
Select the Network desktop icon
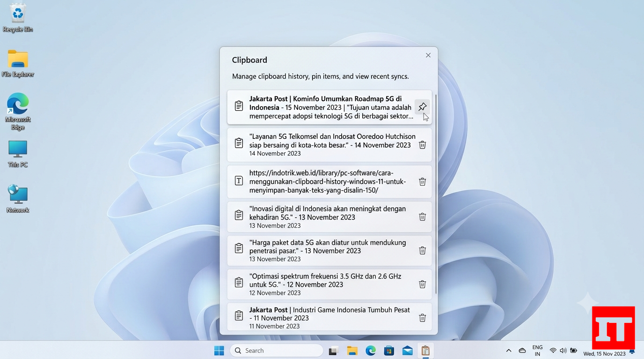point(18,199)
